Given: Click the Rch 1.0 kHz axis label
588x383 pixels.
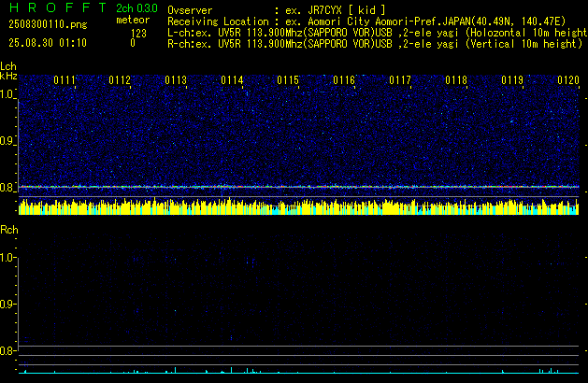Looking at the screenshot, I should (x=7, y=258).
